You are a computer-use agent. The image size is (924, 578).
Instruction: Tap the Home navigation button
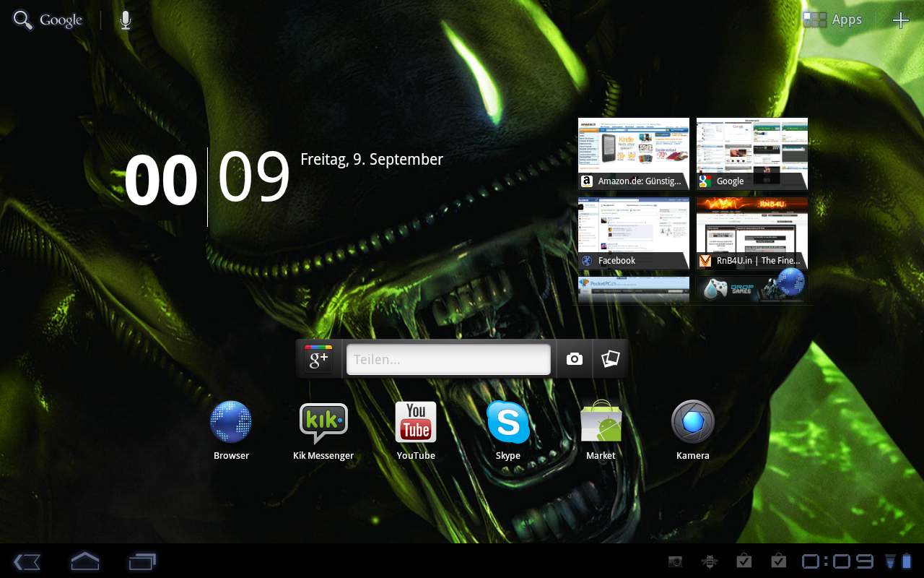[84, 561]
